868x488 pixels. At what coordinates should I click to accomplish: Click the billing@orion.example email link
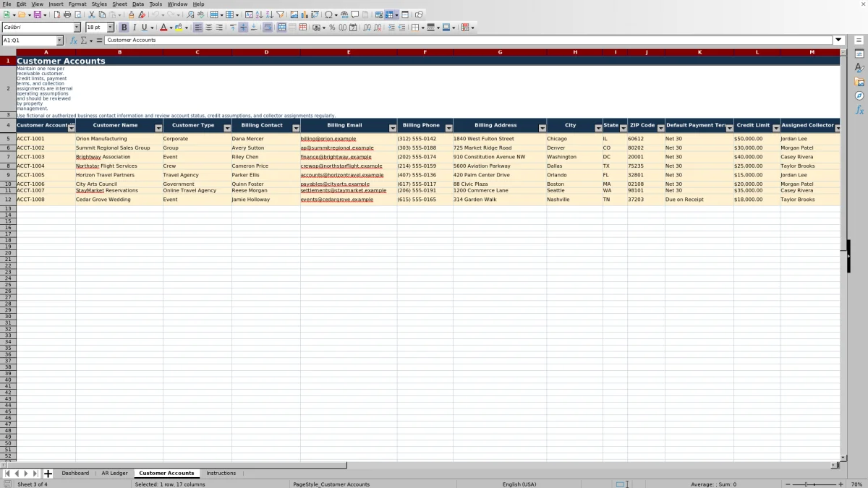[328, 139]
